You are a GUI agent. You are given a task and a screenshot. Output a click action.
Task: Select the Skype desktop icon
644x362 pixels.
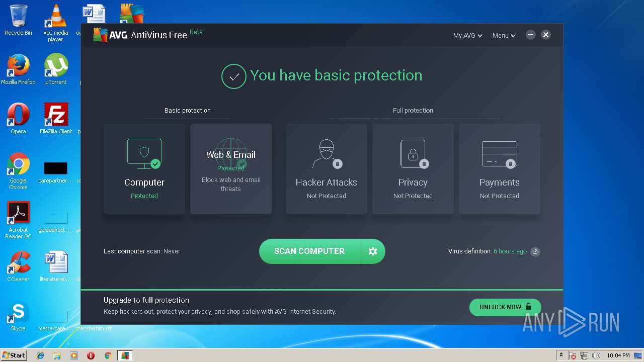18,316
